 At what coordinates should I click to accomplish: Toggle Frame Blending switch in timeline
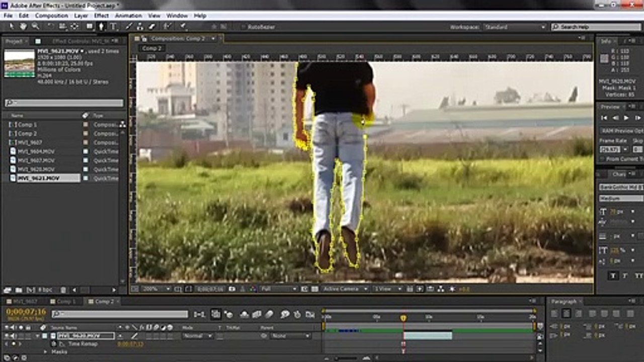257,314
